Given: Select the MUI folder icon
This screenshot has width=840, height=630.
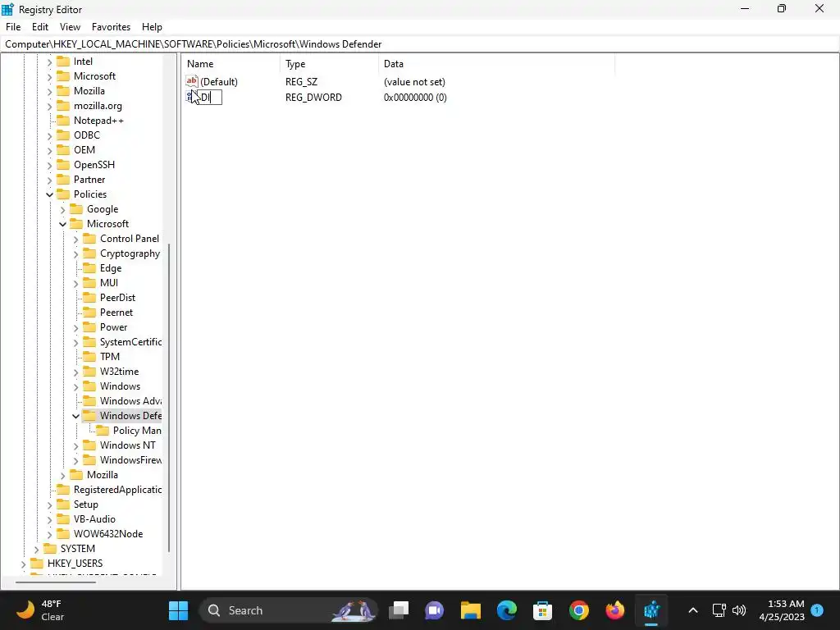Looking at the screenshot, I should click(89, 282).
